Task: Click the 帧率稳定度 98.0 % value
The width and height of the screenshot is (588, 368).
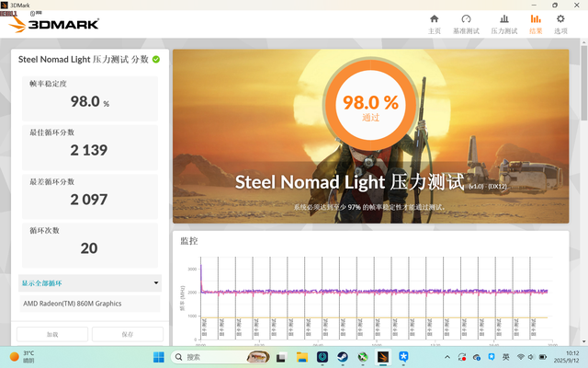Action: point(90,101)
